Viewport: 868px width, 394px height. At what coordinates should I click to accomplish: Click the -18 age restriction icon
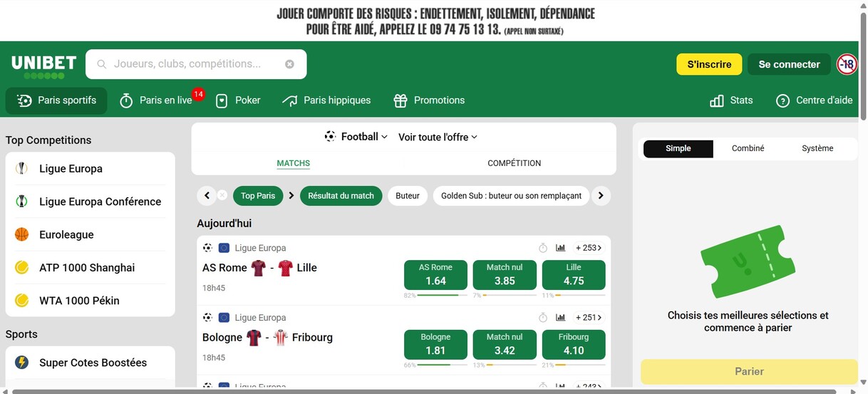coord(847,64)
